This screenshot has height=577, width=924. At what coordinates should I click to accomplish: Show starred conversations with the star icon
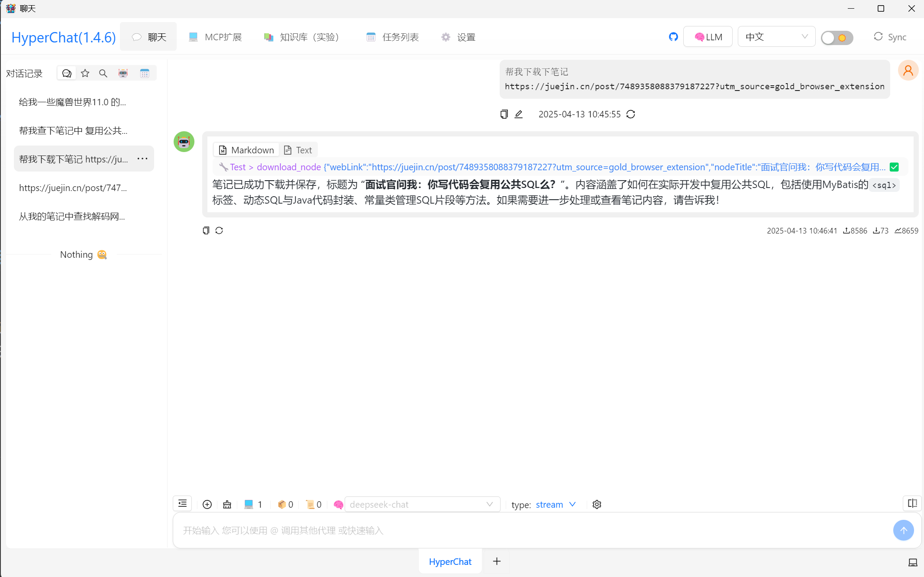click(85, 73)
